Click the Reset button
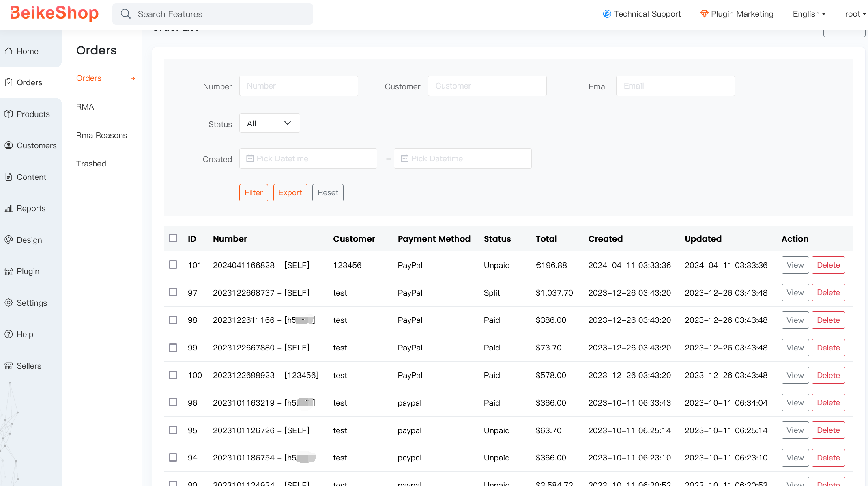This screenshot has height=486, width=868. coord(328,193)
